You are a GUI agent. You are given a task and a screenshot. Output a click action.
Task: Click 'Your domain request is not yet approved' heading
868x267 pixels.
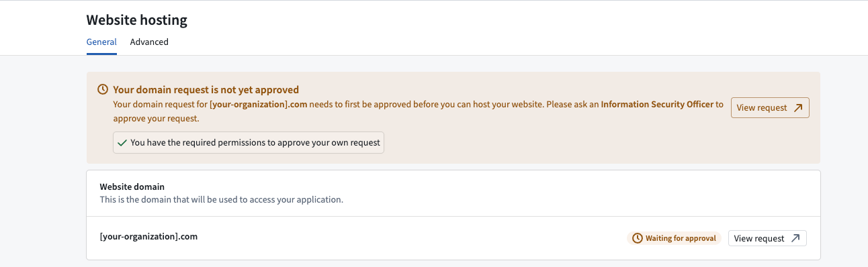(206, 89)
